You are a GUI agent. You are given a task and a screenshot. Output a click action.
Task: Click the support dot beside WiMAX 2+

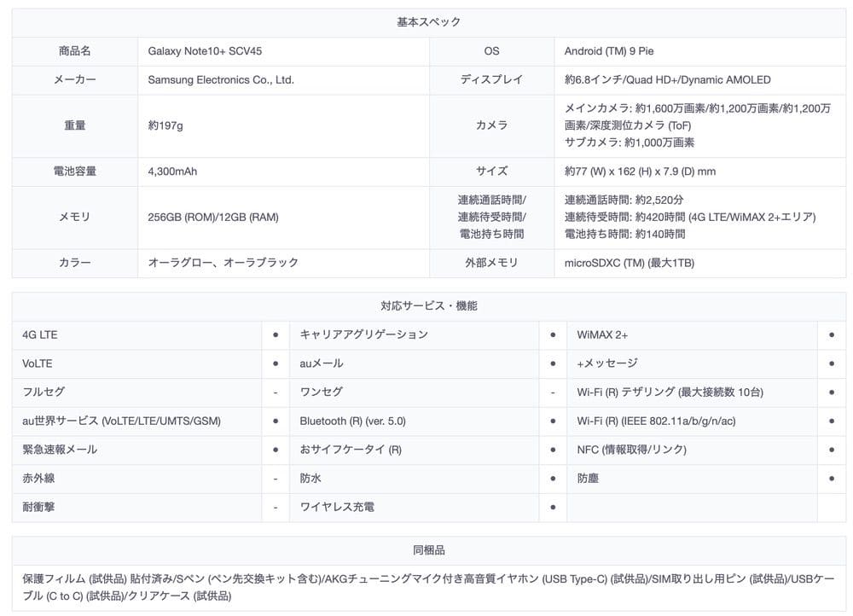[x=831, y=335]
